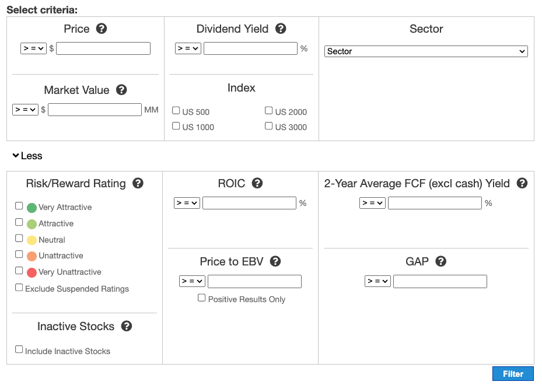Open the Sector dropdown
The width and height of the screenshot is (542, 392).
coord(426,51)
